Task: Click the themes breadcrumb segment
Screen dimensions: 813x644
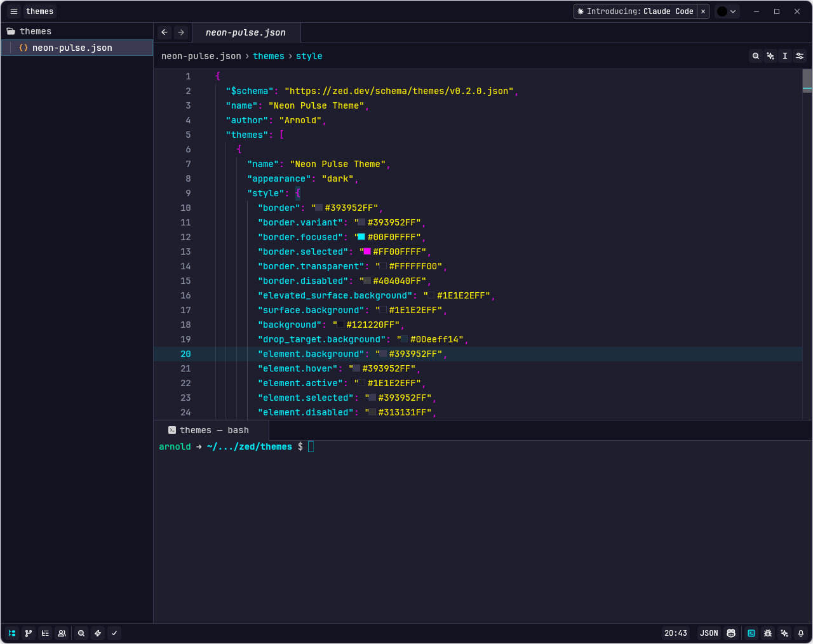Action: [269, 56]
